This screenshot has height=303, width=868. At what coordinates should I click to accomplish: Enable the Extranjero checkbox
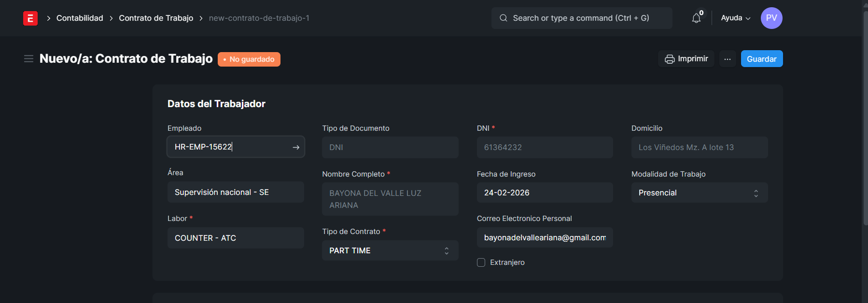[481, 262]
